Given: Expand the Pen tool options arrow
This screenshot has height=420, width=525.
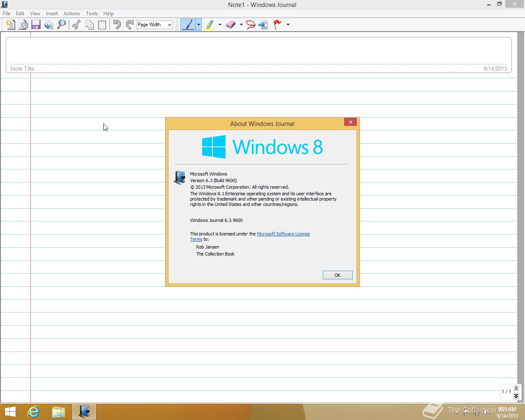Looking at the screenshot, I should click(199, 25).
